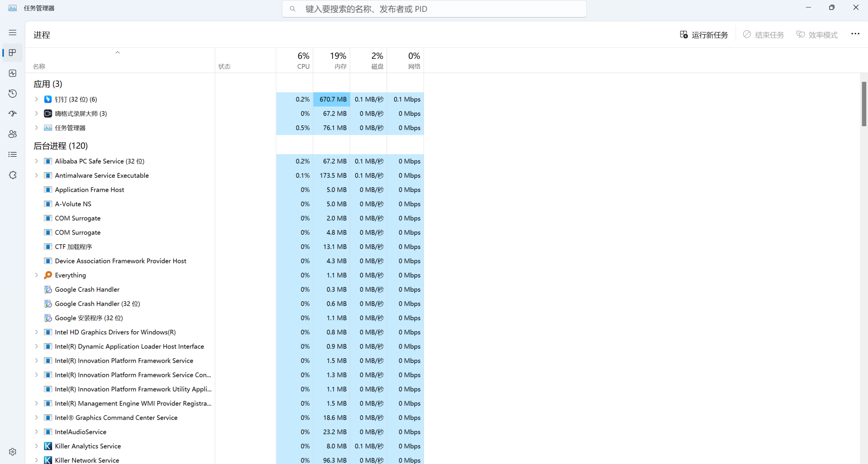Screen dimensions: 868x464
Task: Select Device Association Framework Provider Host
Action: [225, 261]
